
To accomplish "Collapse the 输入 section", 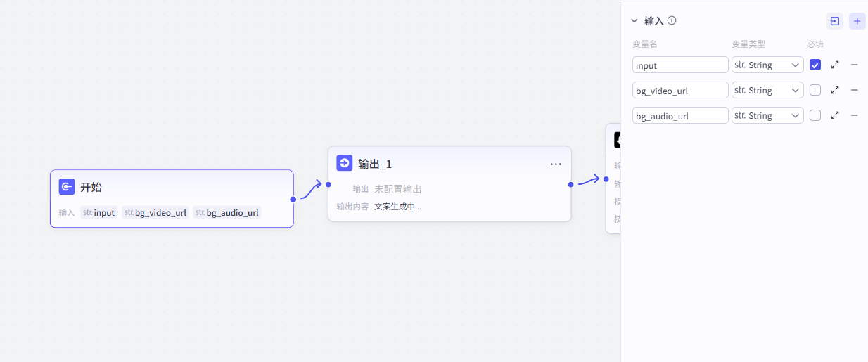I will 634,21.
